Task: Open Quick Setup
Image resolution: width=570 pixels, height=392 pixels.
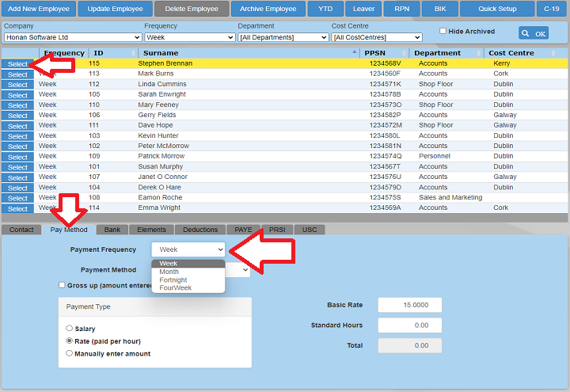Action: (497, 9)
